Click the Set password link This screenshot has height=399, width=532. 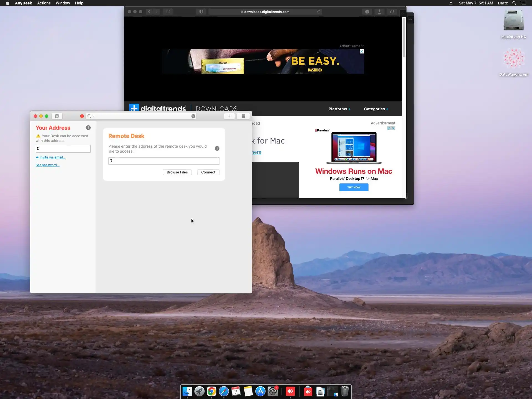(47, 165)
